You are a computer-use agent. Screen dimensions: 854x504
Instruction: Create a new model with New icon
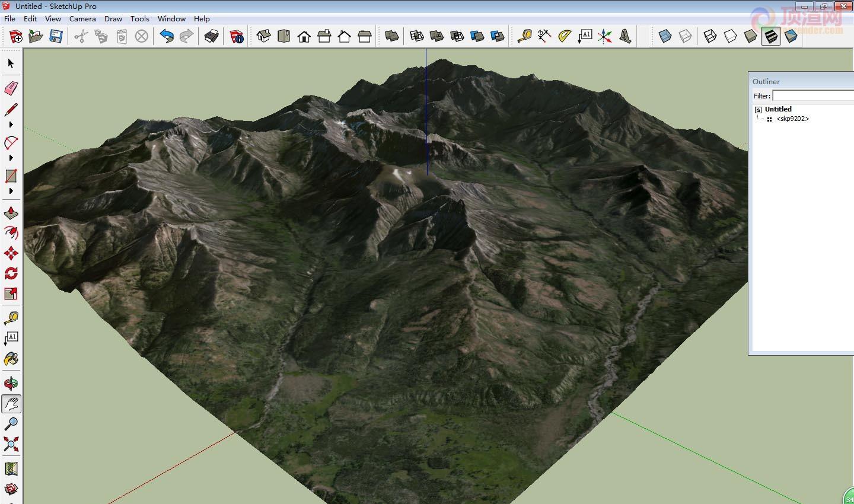click(x=16, y=37)
